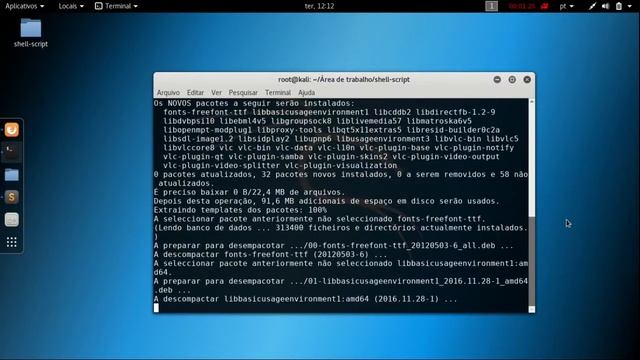The image size is (640, 360).
Task: Click the terminal title bar text
Action: tap(344, 80)
